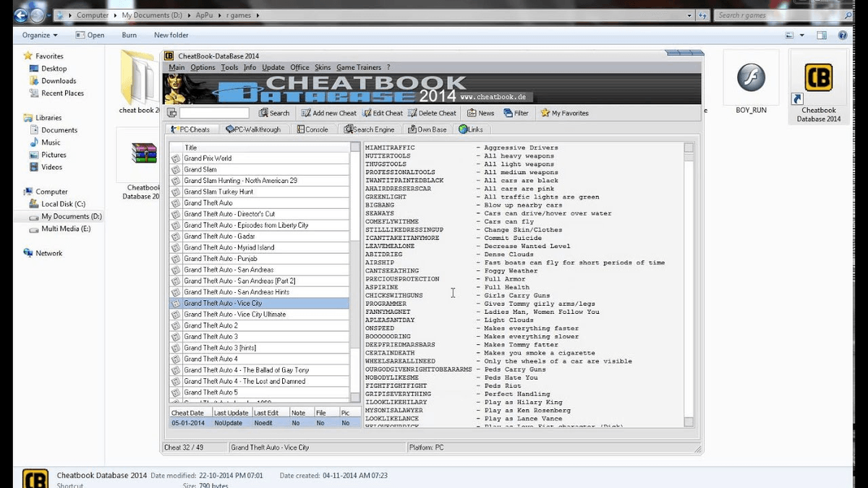868x488 pixels.
Task: Launch the Cheatbook Database 2014 desktop shortcut
Action: 817,77
